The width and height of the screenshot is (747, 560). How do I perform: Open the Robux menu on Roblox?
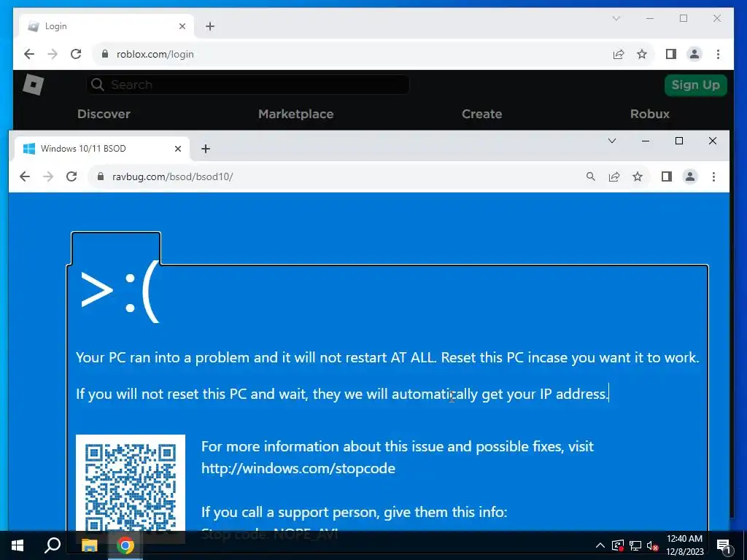coord(650,114)
